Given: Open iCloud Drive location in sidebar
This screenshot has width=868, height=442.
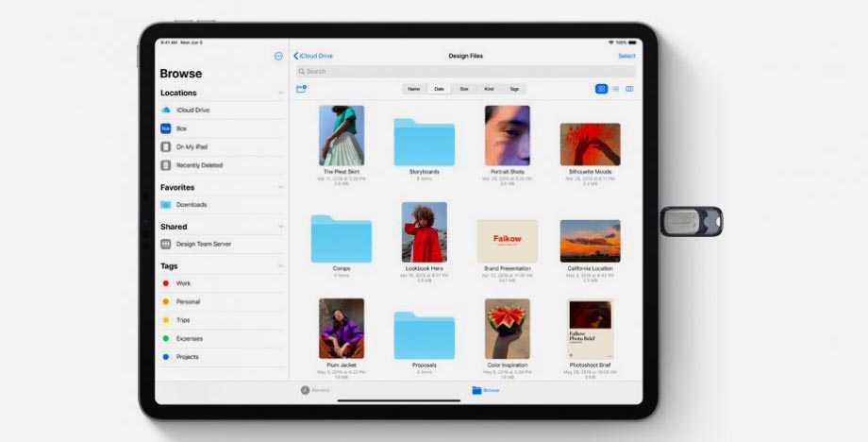Looking at the screenshot, I should 222,110.
